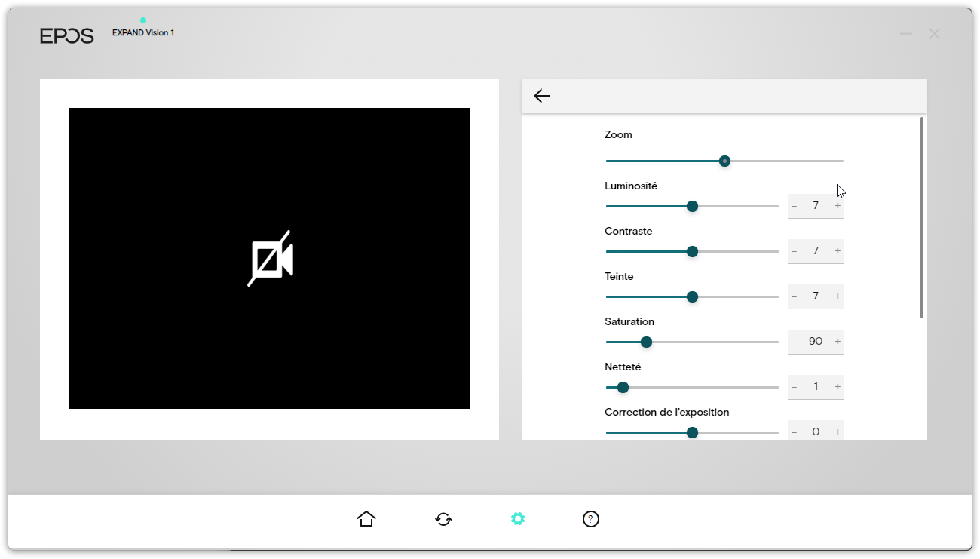Click the EXPAND Vision 1 device label
The width and height of the screenshot is (980, 559).
143,32
